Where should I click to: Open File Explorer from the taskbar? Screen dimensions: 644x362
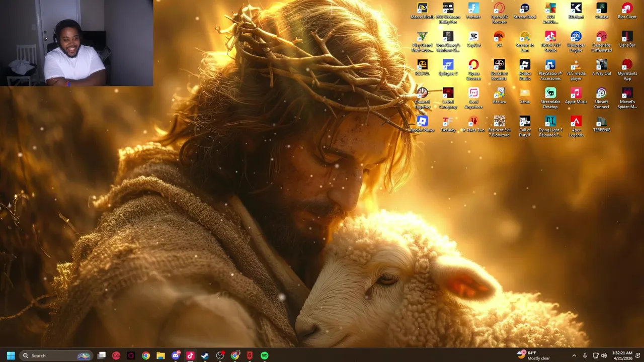click(160, 355)
